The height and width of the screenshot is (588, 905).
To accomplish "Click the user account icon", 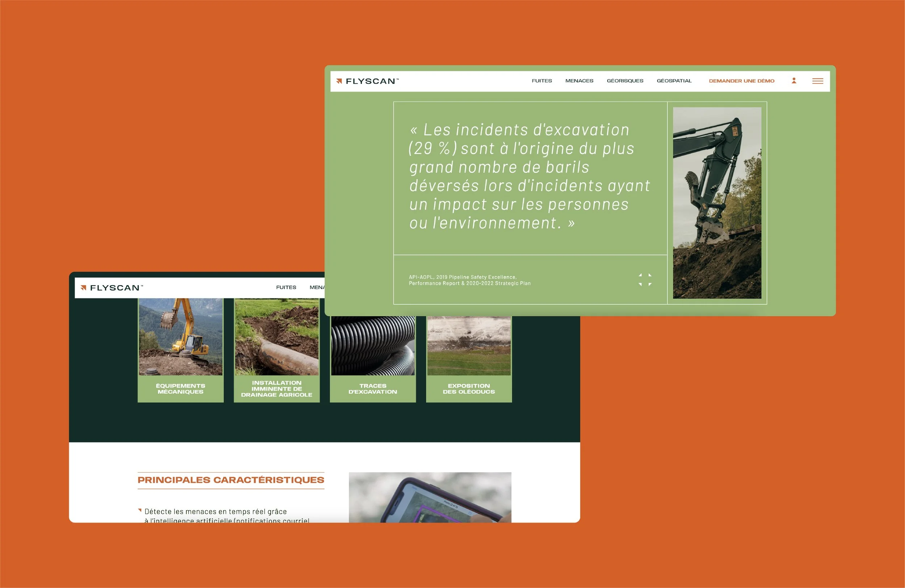I will (x=794, y=81).
